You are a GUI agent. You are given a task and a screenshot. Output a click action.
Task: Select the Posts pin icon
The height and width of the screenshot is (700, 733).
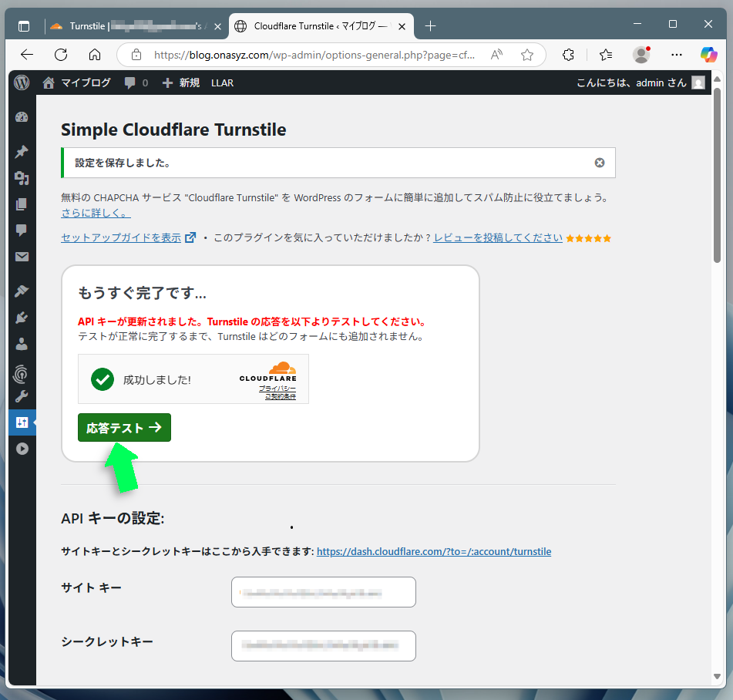[x=22, y=151]
